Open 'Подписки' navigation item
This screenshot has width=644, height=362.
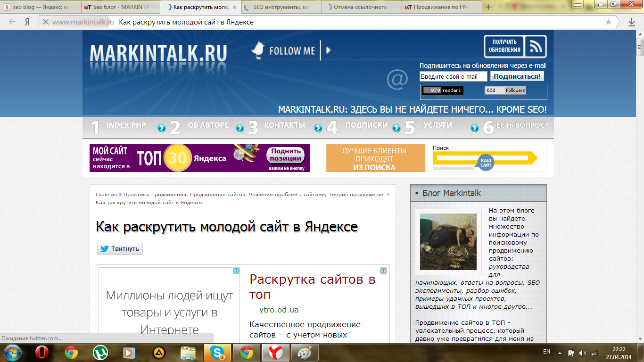tap(366, 125)
